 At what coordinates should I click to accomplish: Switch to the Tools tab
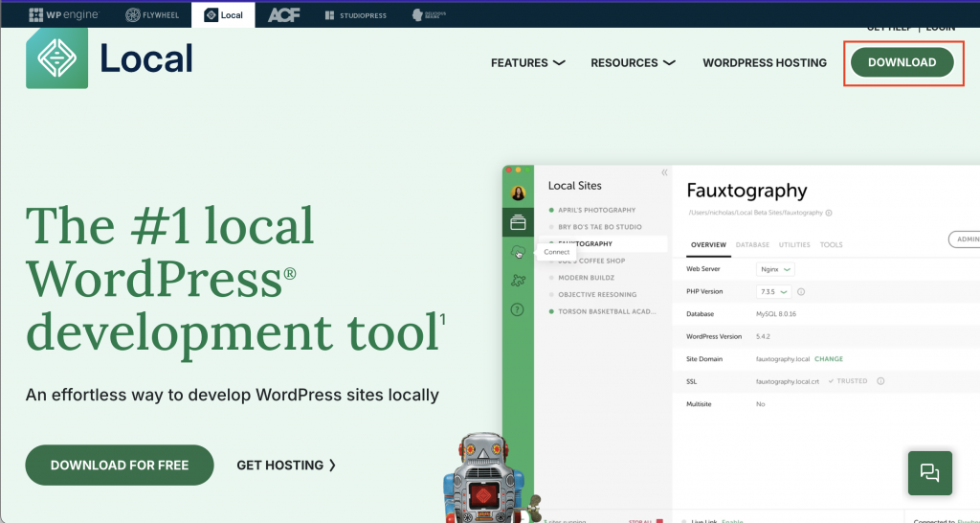point(832,244)
